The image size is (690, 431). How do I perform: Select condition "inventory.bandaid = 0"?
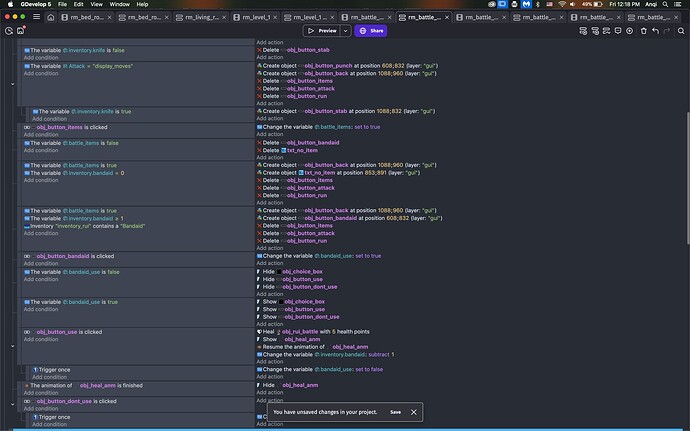click(74, 173)
